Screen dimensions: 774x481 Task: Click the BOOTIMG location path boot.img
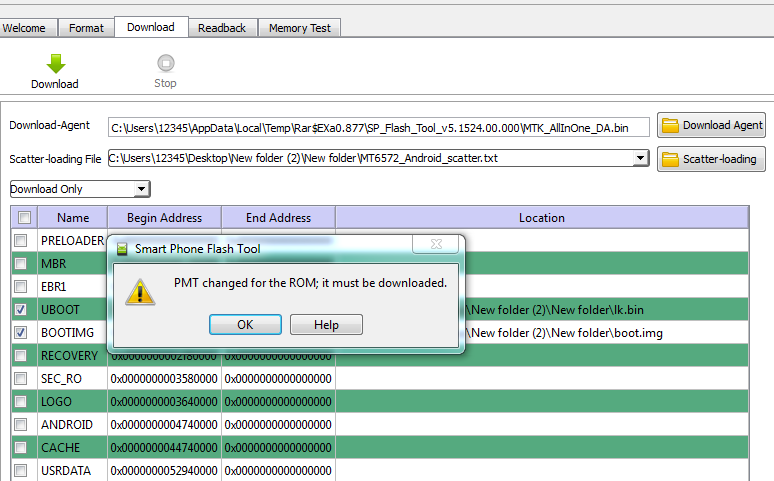click(564, 333)
